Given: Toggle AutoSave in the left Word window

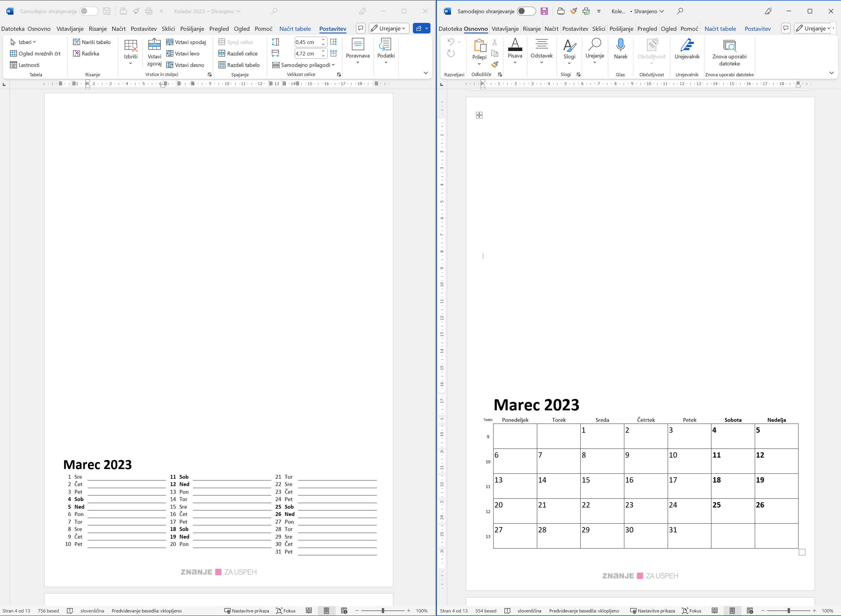Looking at the screenshot, I should (x=89, y=11).
